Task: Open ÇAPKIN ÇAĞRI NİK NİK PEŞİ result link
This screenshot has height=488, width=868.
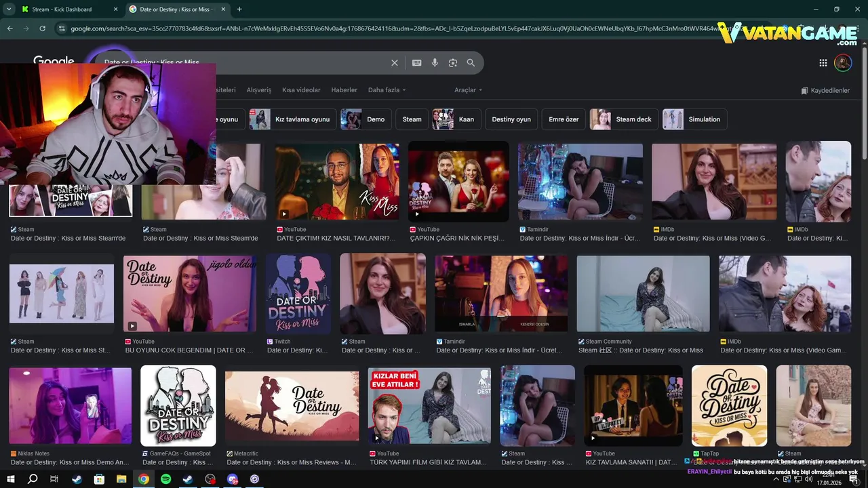Action: pyautogui.click(x=458, y=239)
